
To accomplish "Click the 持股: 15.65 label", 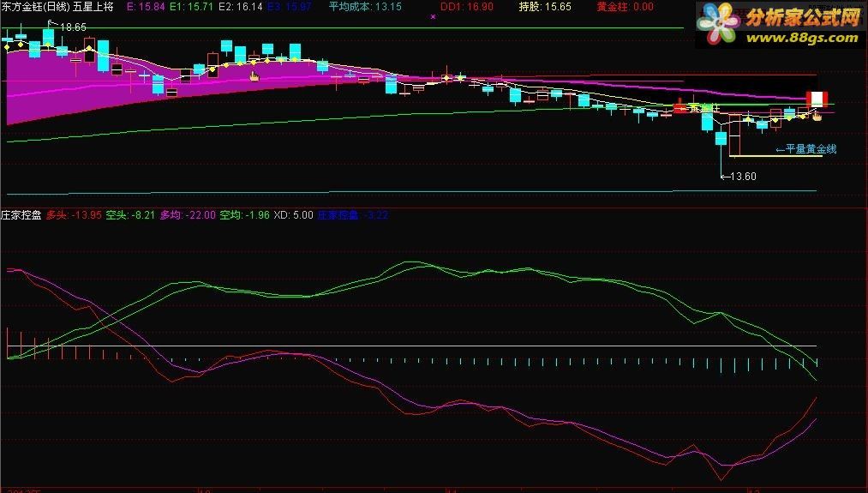I will pyautogui.click(x=545, y=7).
